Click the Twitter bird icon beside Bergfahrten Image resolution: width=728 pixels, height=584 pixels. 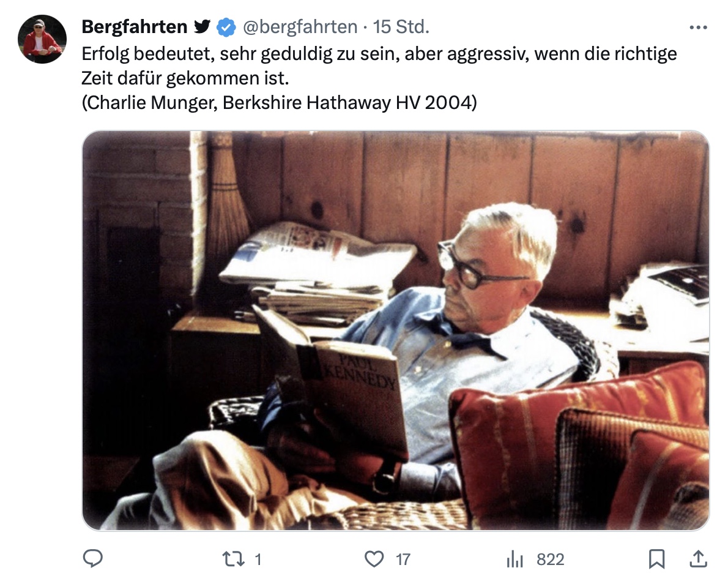pyautogui.click(x=202, y=27)
